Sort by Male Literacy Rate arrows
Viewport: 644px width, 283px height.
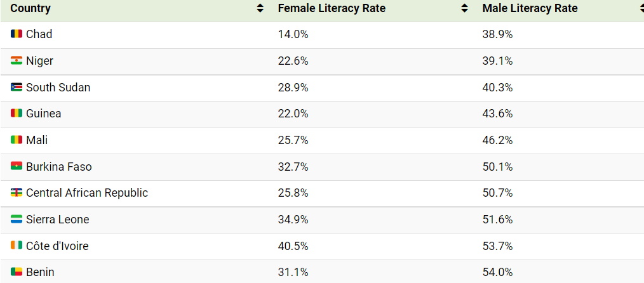tap(641, 9)
